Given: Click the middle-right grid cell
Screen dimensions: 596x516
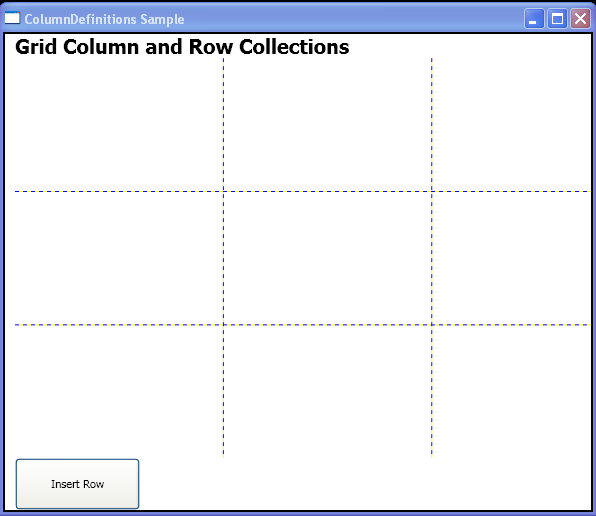Looking at the screenshot, I should click(512, 258).
